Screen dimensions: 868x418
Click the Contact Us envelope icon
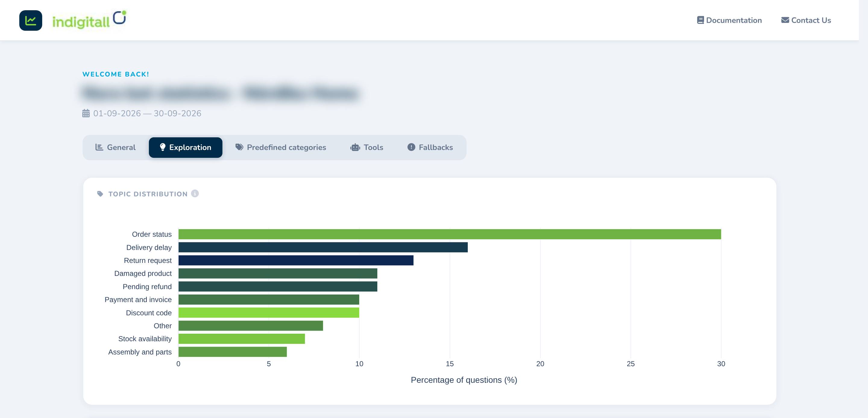[x=785, y=20]
